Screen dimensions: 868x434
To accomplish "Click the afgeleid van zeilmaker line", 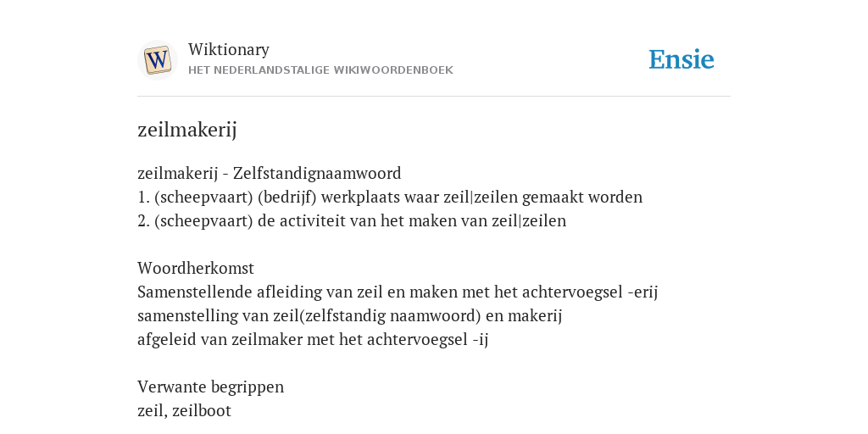I will tap(313, 339).
